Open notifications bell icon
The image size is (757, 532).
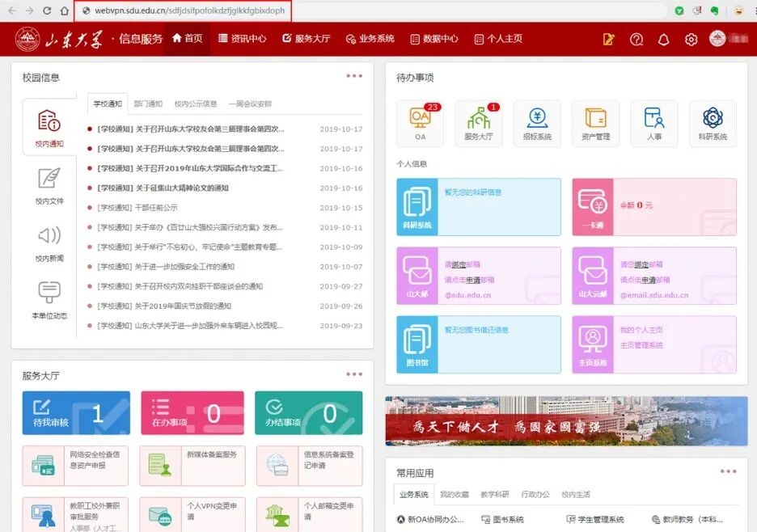[664, 39]
